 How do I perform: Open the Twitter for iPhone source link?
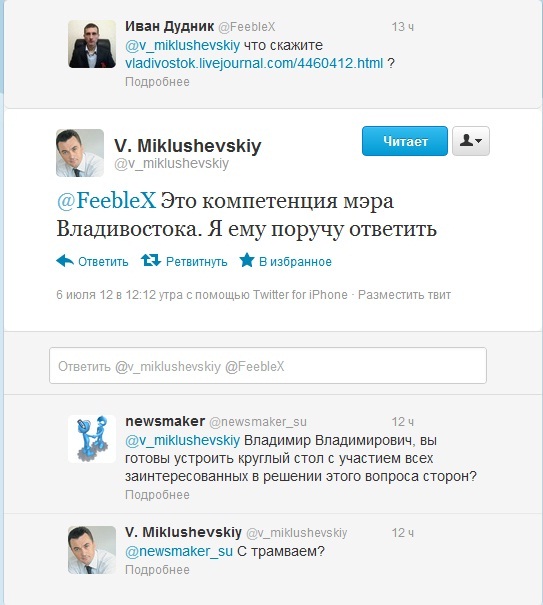point(300,295)
